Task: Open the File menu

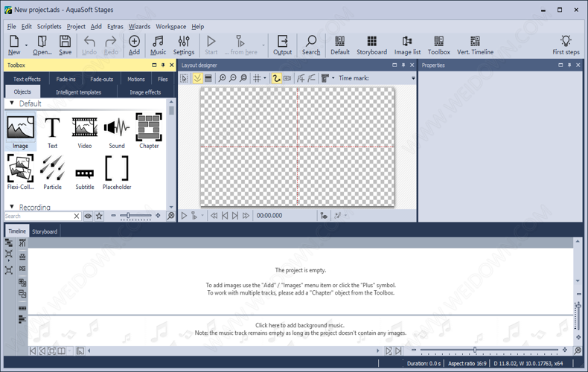Action: 12,26
